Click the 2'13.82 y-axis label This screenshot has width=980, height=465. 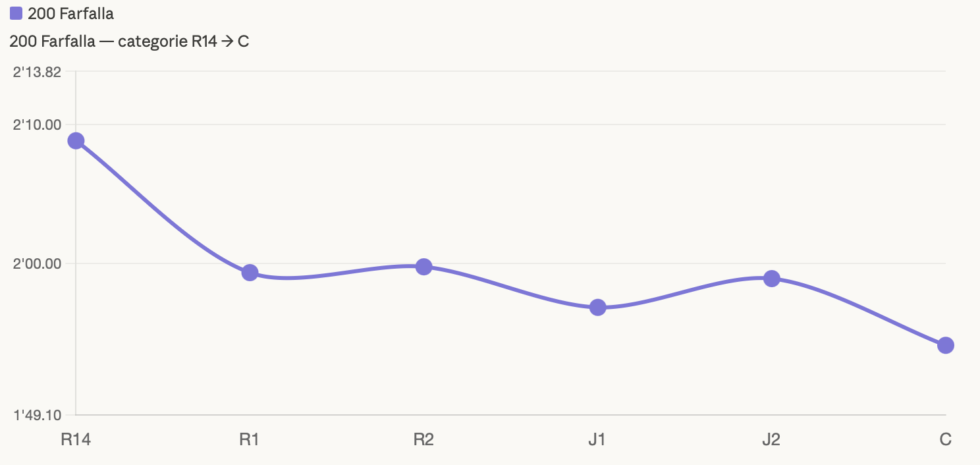click(38, 72)
